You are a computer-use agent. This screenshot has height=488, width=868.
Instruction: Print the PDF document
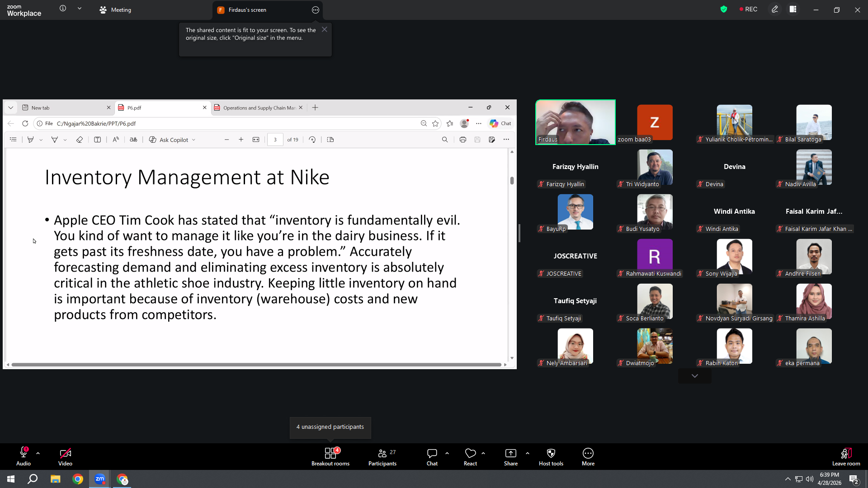462,140
